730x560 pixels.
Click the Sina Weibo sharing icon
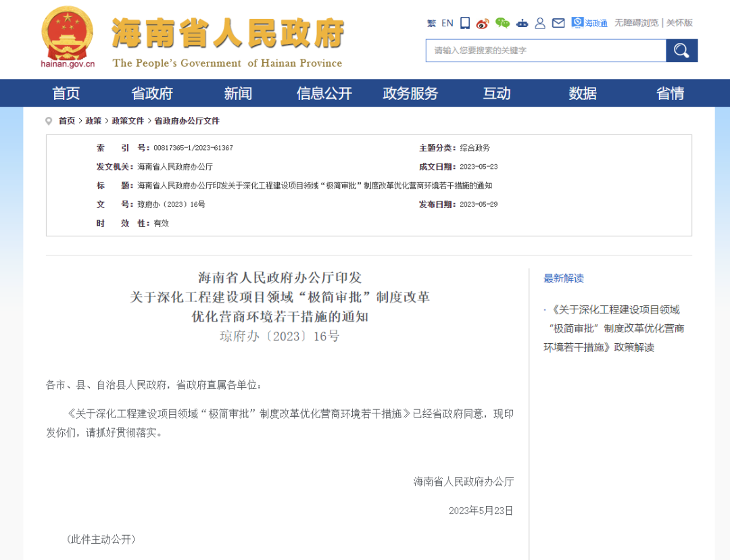[483, 23]
